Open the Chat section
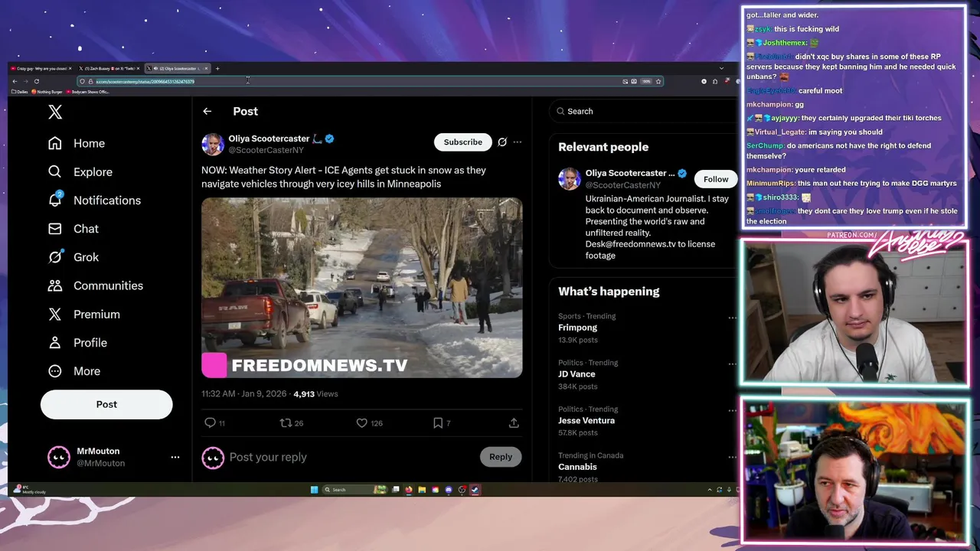The height and width of the screenshot is (551, 980). coord(73,228)
